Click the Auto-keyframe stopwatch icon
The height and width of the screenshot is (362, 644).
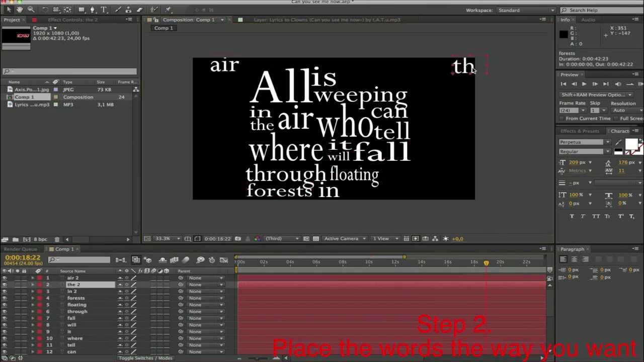pyautogui.click(x=212, y=259)
